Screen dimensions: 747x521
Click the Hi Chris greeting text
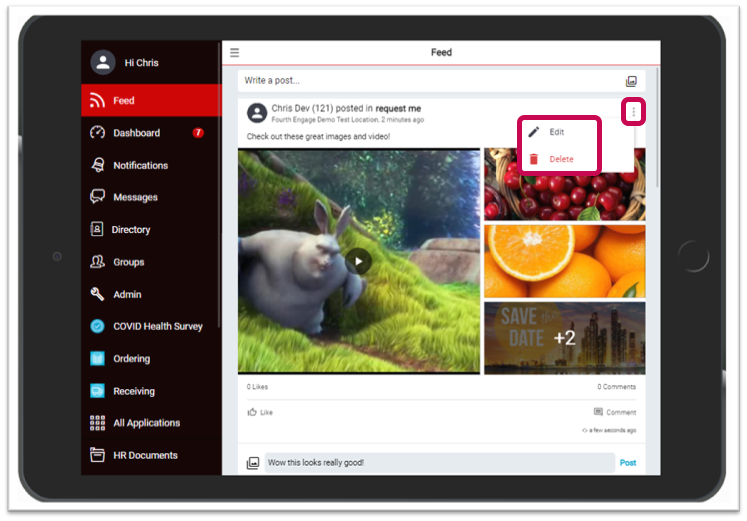pos(141,62)
